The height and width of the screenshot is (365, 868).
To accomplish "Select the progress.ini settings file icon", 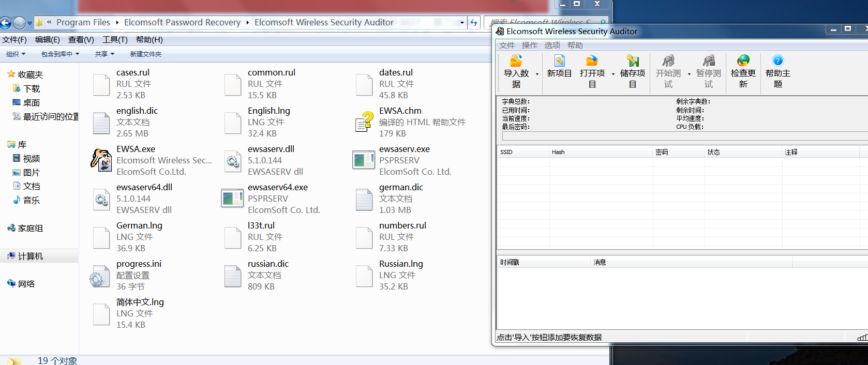I will 99,277.
